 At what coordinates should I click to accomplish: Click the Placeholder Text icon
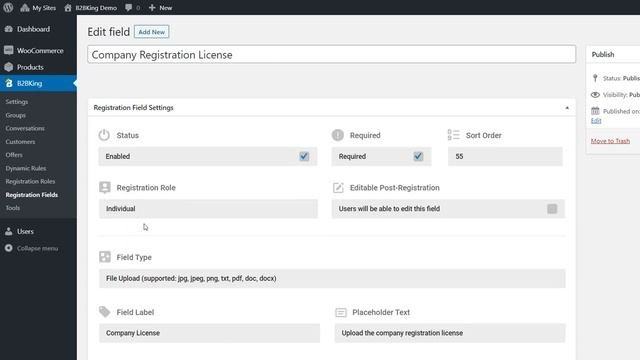click(x=341, y=312)
